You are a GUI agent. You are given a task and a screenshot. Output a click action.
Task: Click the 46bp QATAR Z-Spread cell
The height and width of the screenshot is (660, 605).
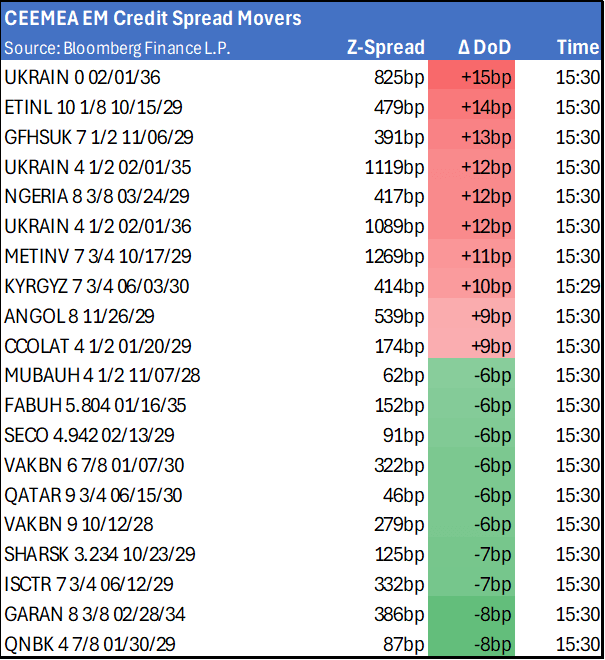pyautogui.click(x=406, y=495)
